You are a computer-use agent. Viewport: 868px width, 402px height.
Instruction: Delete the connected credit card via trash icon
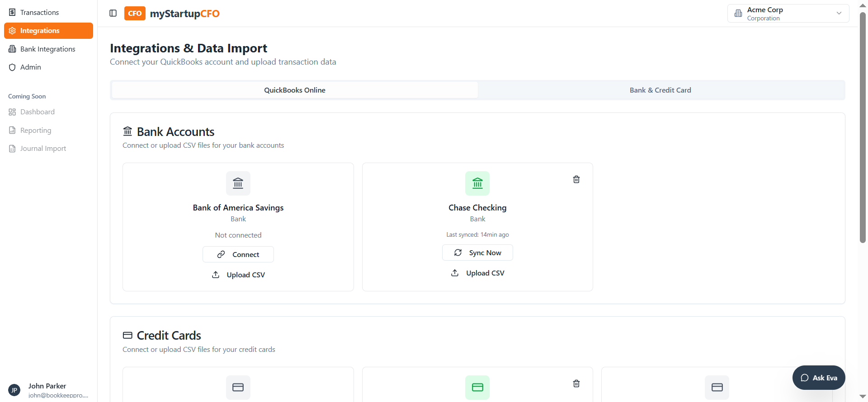(x=576, y=383)
